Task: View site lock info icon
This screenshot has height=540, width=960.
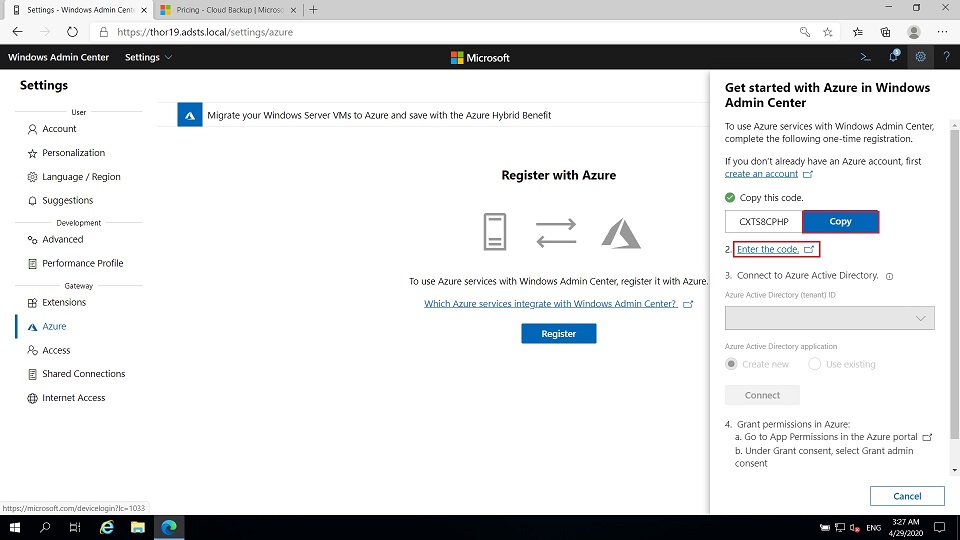Action: tap(103, 32)
